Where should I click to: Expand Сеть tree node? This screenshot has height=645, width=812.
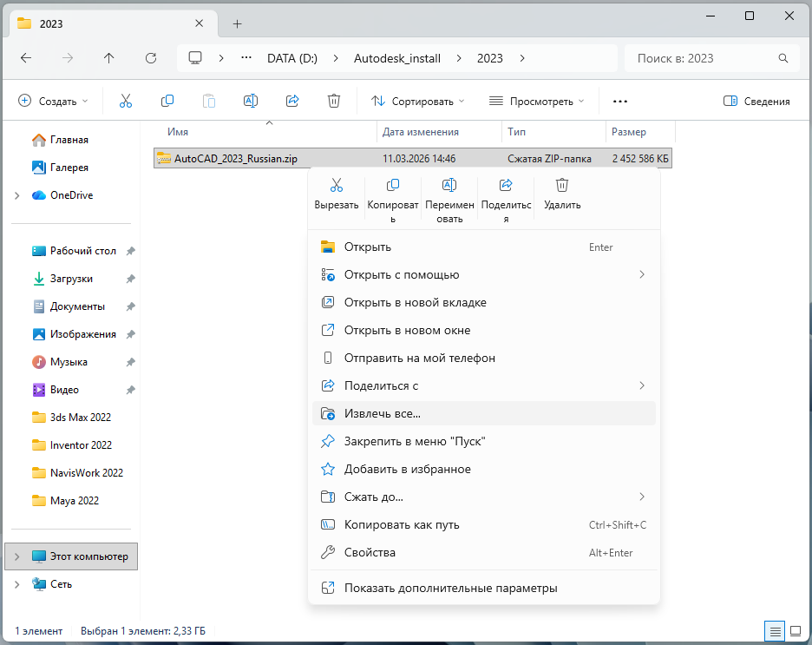pyautogui.click(x=17, y=584)
